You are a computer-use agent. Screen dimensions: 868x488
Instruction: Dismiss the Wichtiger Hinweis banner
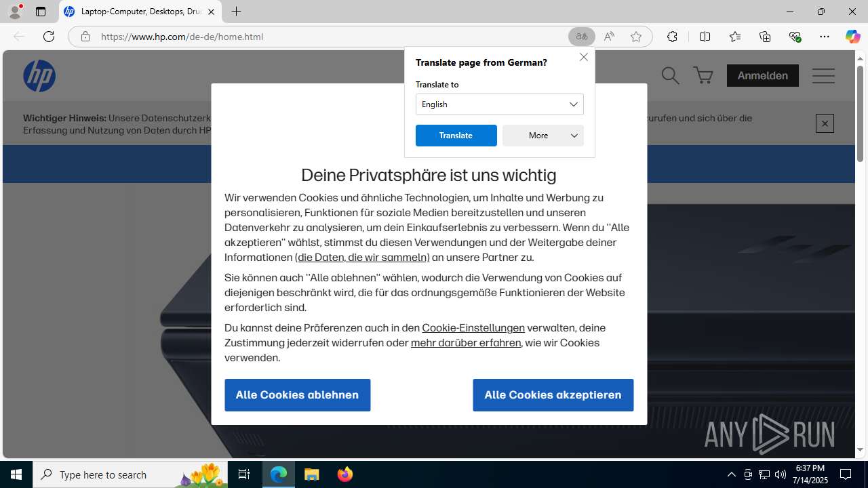click(825, 123)
